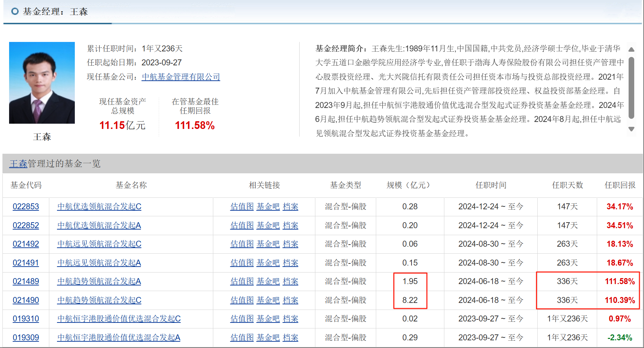Screen dimensions: 644x348
Task: Open 基金吧 for fund 019310
Action: (268, 319)
